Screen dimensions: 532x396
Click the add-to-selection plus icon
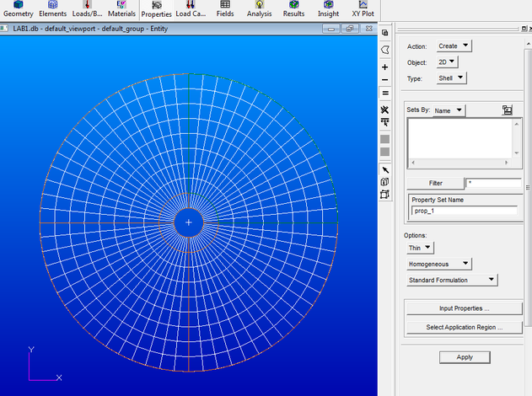(385, 67)
